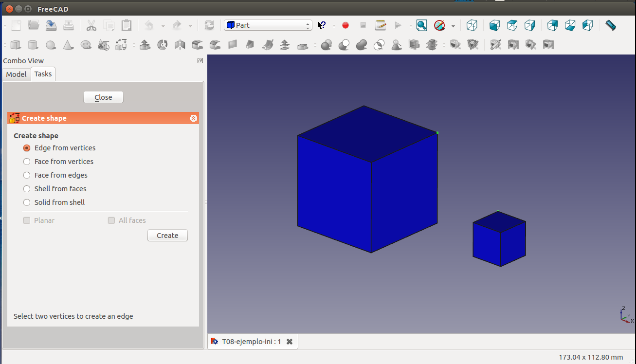
Task: Click the Save document icon
Action: coord(51,25)
